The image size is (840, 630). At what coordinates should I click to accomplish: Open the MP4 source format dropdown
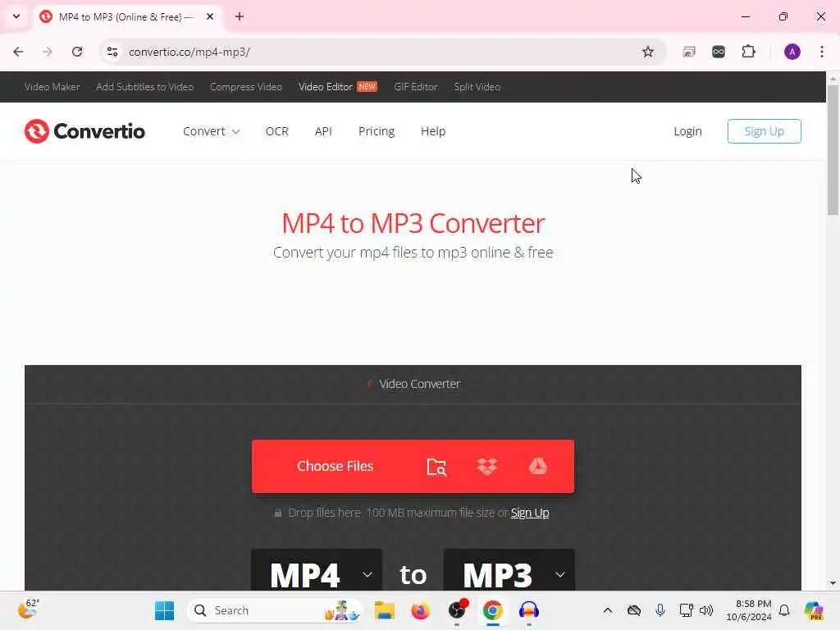point(317,570)
